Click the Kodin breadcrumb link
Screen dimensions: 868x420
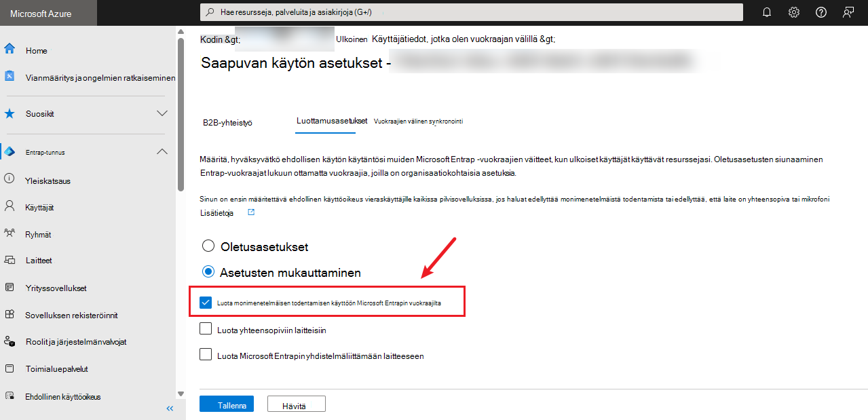tap(221, 39)
